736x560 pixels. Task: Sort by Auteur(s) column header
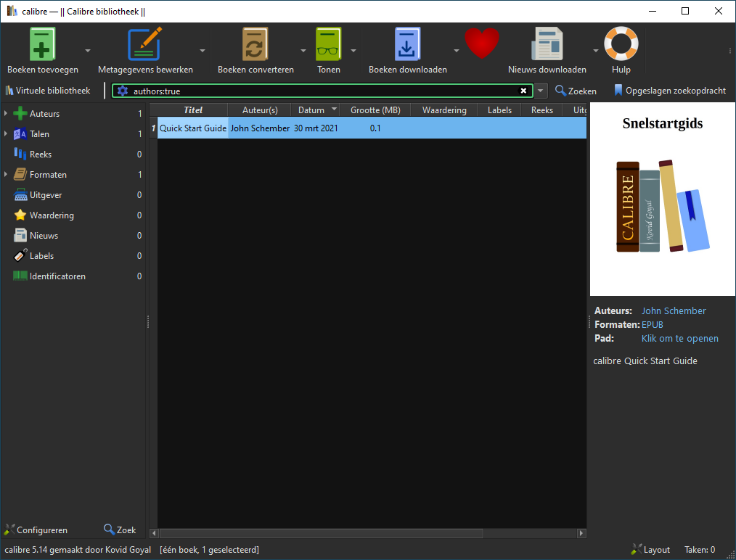click(260, 110)
